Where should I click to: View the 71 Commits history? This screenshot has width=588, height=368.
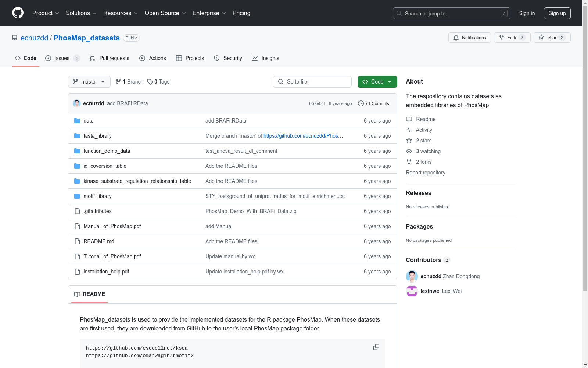(373, 103)
